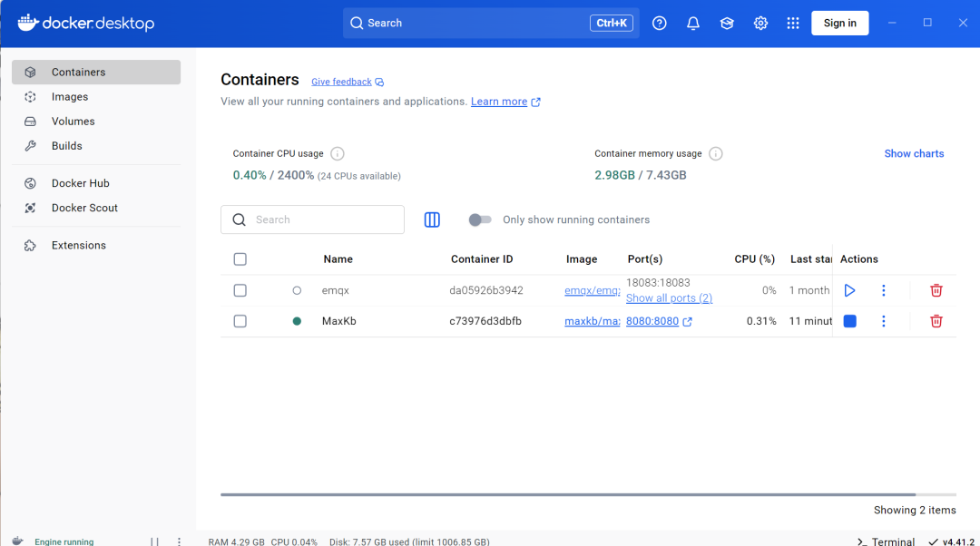The height and width of the screenshot is (546, 980).
Task: Click the external link icon next to 8080:8080
Action: pos(688,322)
